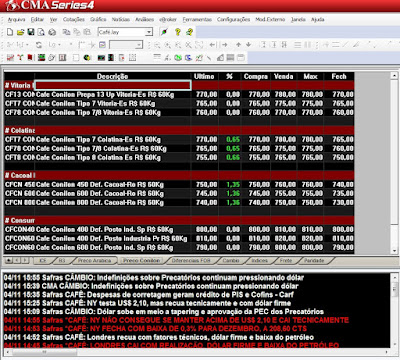Click the green globe icon in bottom toolbar
Viewport: 400px width, 360px height.
coord(178,58)
